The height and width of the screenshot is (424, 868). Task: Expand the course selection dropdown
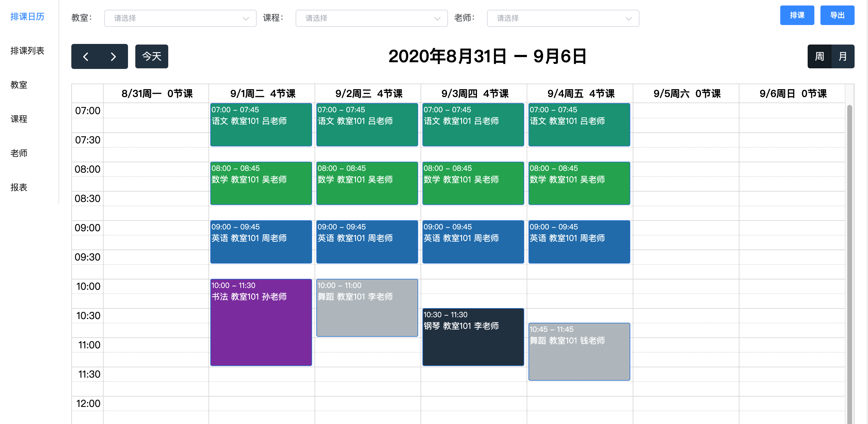371,19
